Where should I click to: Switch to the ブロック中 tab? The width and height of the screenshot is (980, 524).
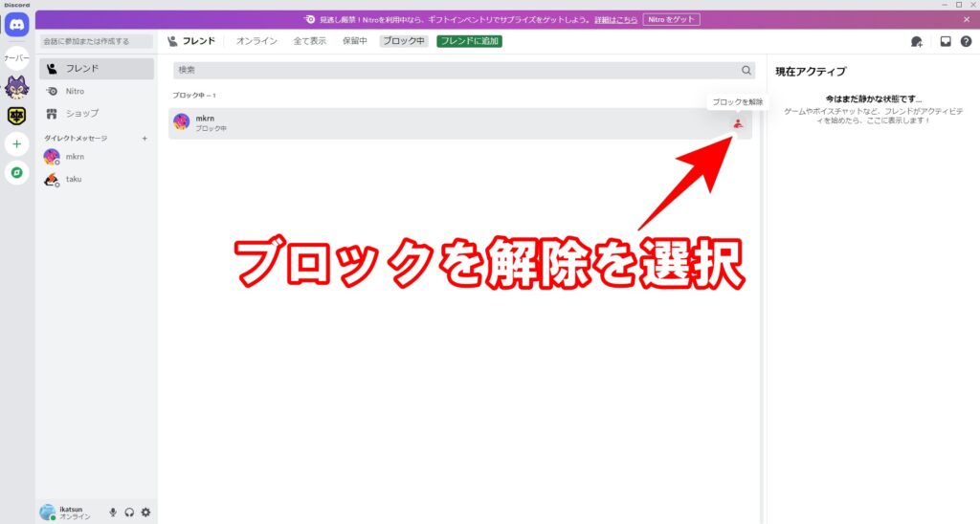(404, 41)
